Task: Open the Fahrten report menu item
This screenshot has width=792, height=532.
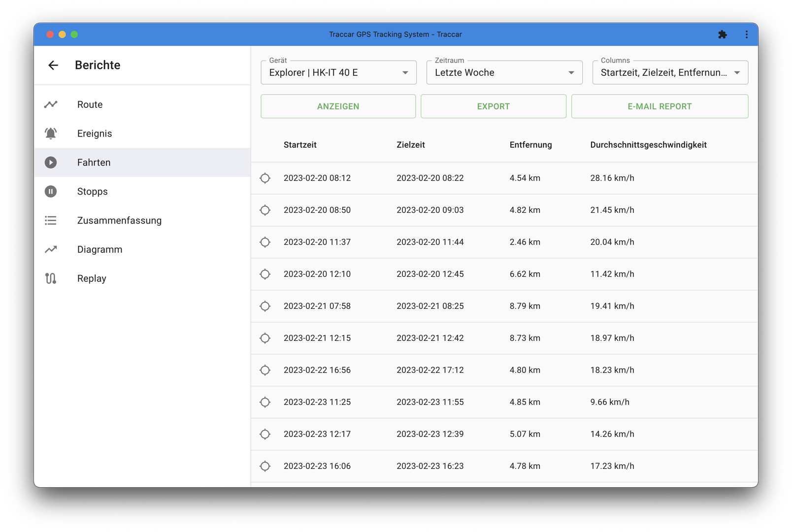Action: [x=94, y=163]
